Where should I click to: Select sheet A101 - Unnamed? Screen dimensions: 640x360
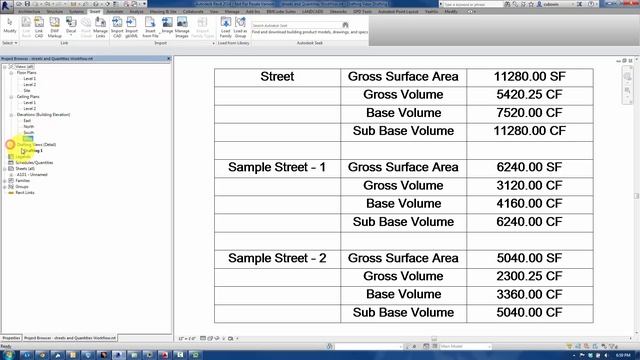point(32,175)
